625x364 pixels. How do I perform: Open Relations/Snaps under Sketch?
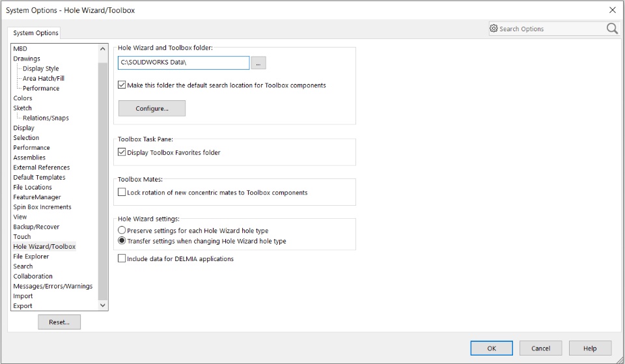46,118
